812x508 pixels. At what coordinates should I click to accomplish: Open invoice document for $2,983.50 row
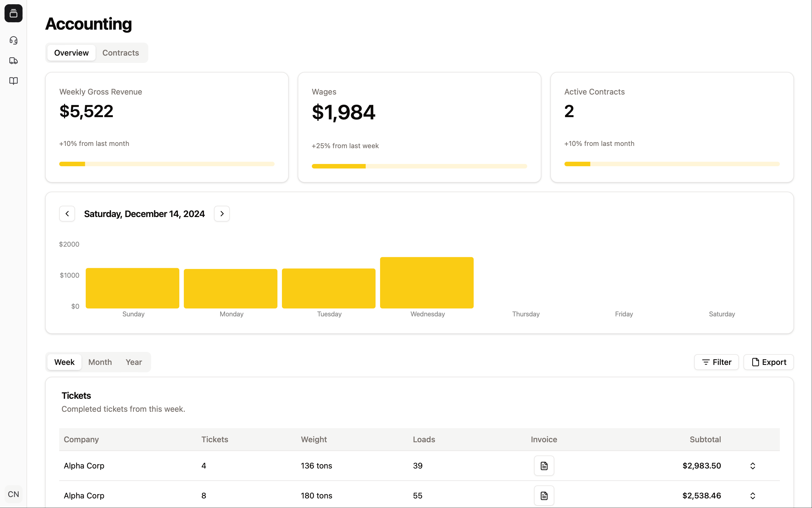pos(544,466)
